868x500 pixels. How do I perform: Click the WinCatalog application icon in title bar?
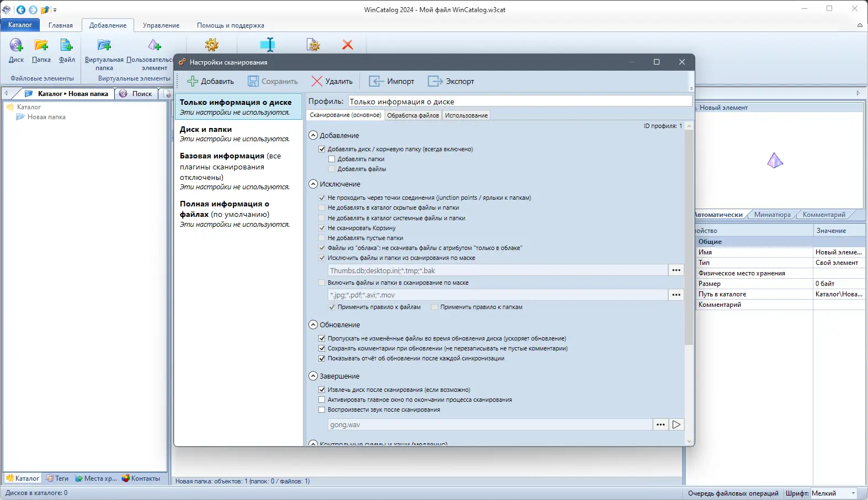click(7, 9)
